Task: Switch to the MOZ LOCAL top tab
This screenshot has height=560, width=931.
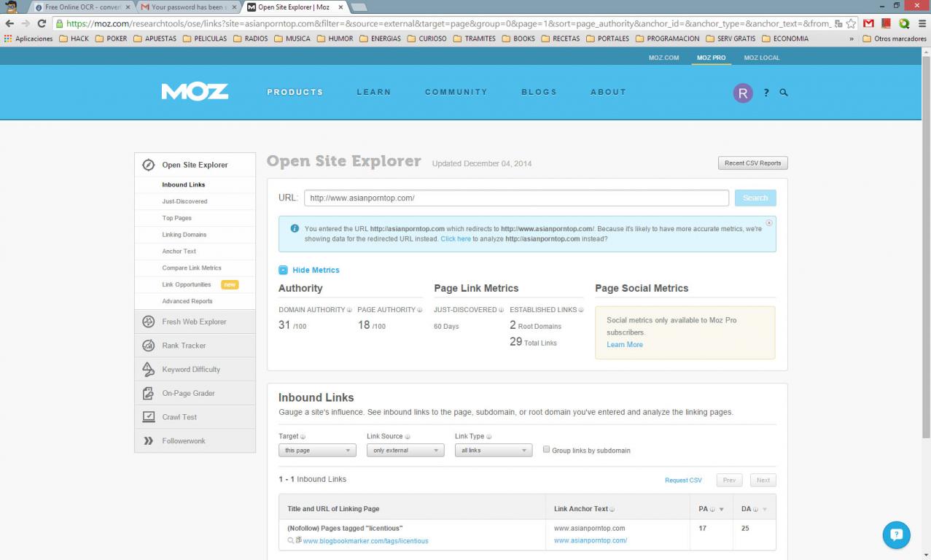Action: pyautogui.click(x=762, y=58)
